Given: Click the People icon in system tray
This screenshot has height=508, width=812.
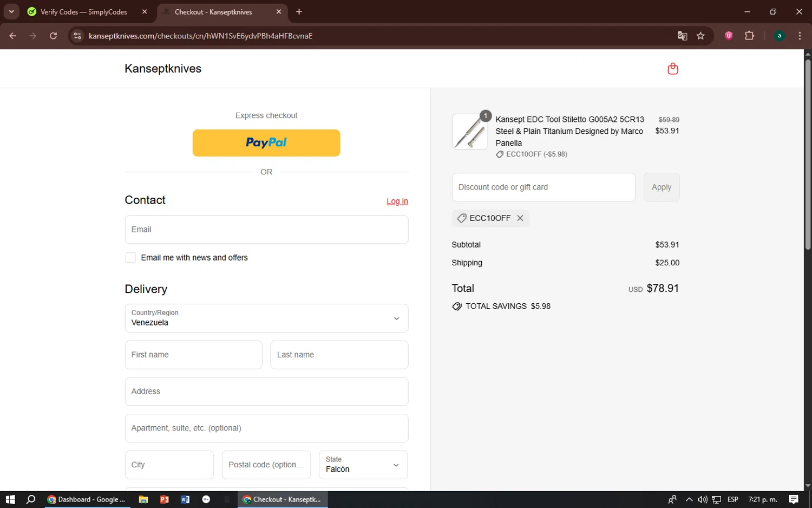Looking at the screenshot, I should click(x=672, y=499).
